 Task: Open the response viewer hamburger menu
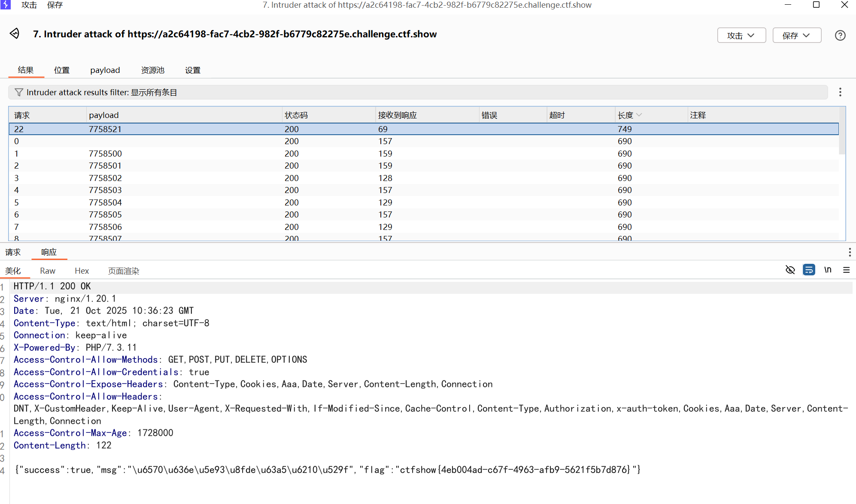coord(846,270)
